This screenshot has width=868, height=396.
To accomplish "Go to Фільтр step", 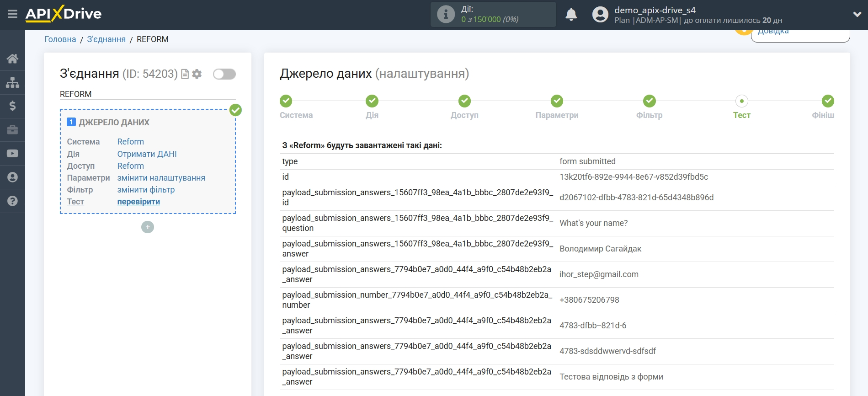I will (650, 101).
